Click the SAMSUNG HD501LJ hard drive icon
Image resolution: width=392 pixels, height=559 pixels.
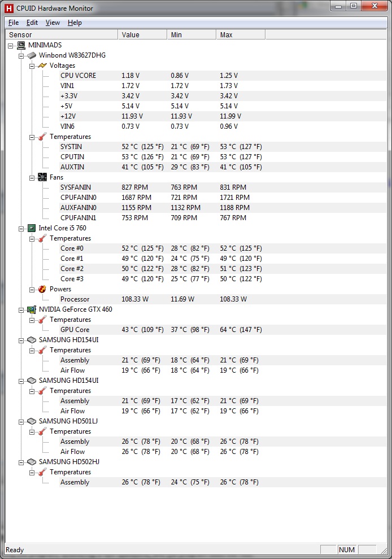(x=32, y=421)
